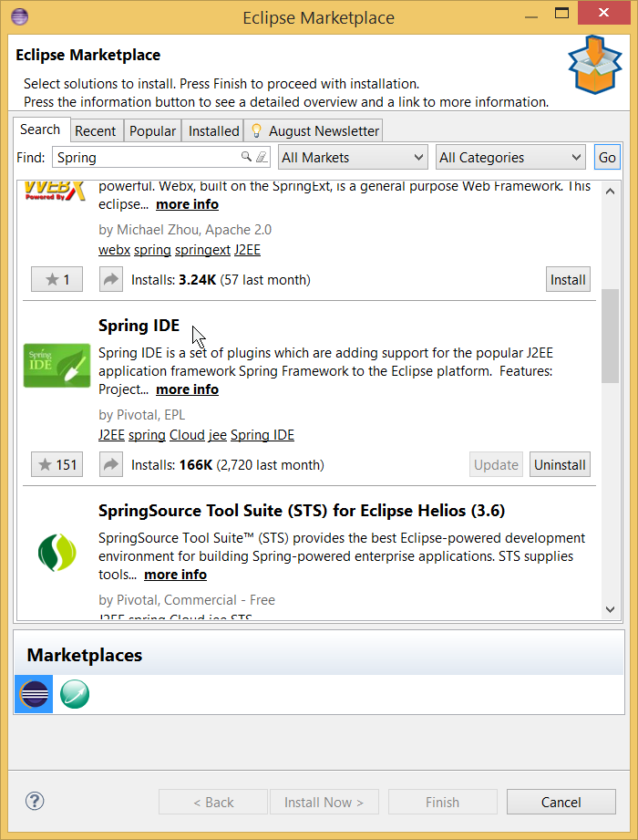Click the SpringSource Tool Suite logo
The image size is (638, 840).
(x=57, y=553)
